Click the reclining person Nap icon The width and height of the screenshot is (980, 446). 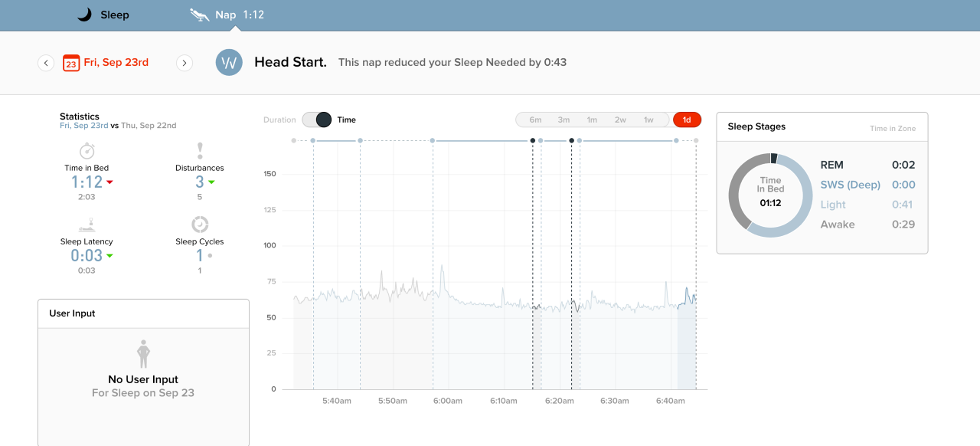point(199,15)
